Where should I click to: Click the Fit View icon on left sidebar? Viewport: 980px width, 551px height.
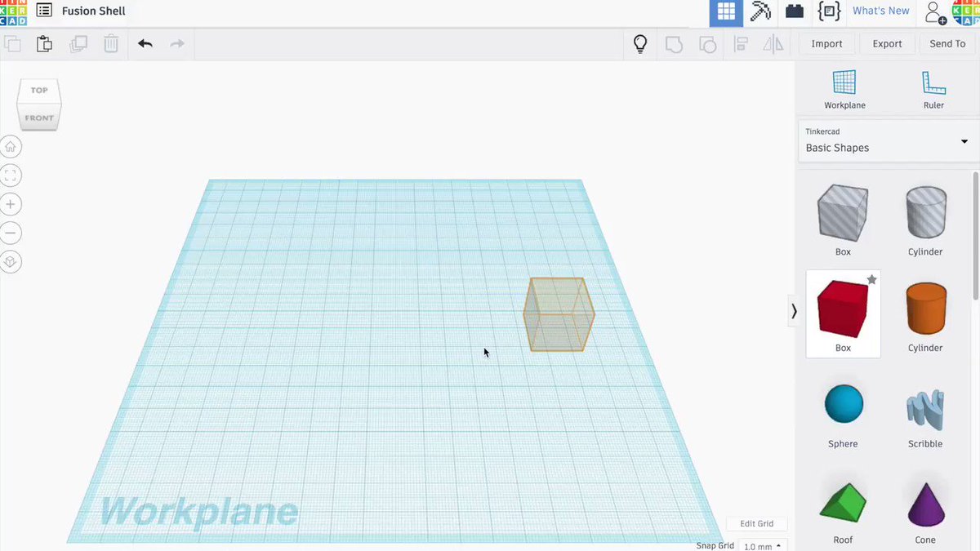[11, 176]
